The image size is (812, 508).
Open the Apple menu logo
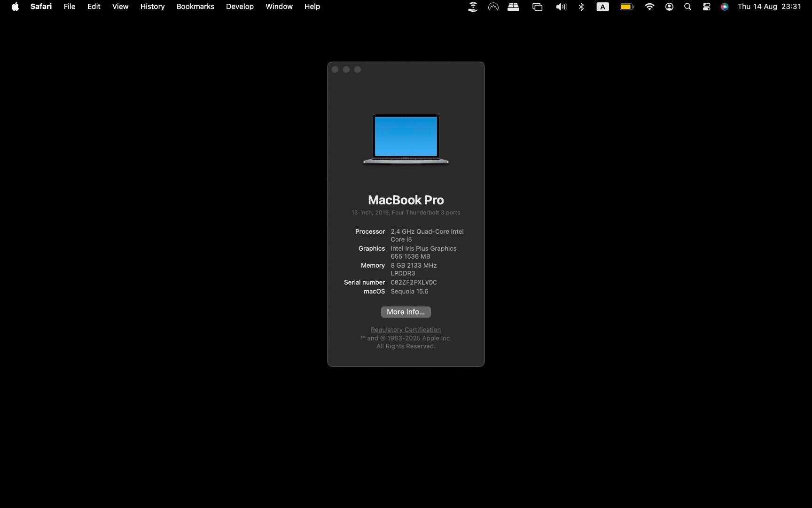15,7
